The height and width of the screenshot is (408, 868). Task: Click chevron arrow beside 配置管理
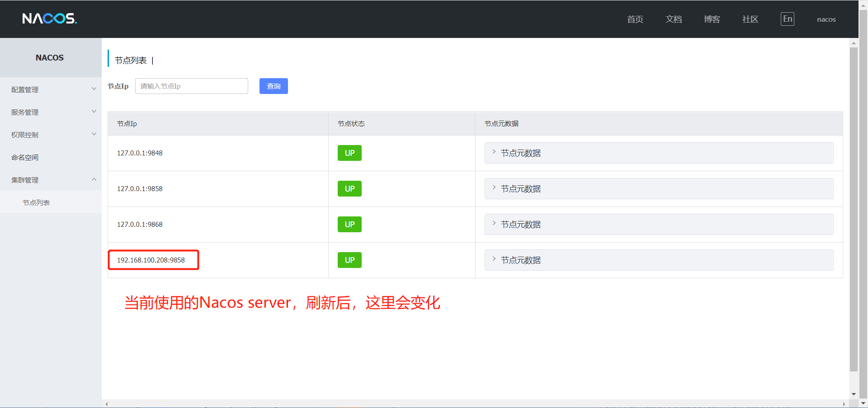[x=94, y=89]
